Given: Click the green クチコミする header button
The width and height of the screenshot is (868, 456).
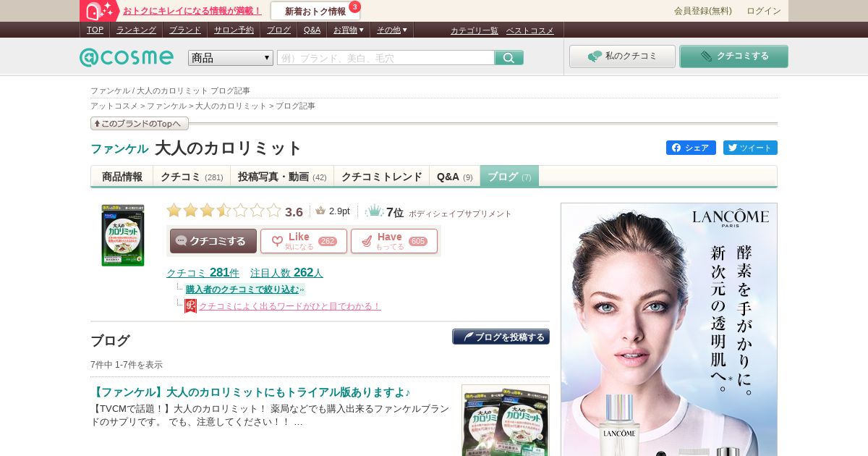Looking at the screenshot, I should click(733, 56).
